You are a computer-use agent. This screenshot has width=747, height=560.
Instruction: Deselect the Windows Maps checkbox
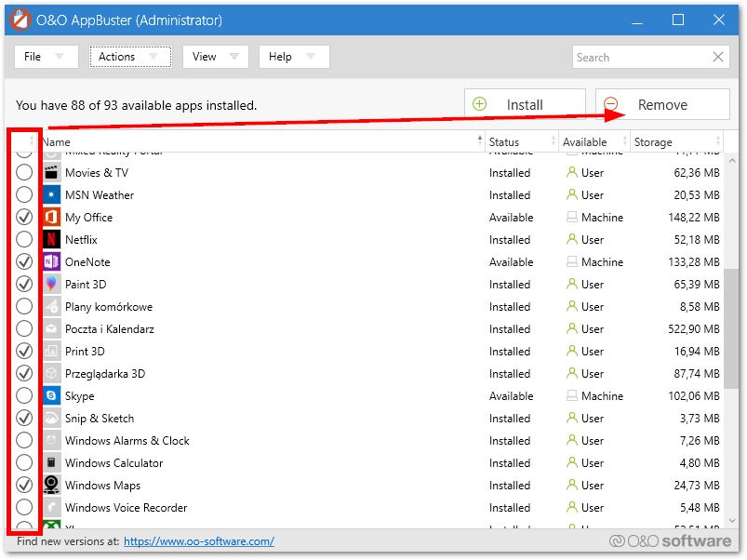coord(24,486)
